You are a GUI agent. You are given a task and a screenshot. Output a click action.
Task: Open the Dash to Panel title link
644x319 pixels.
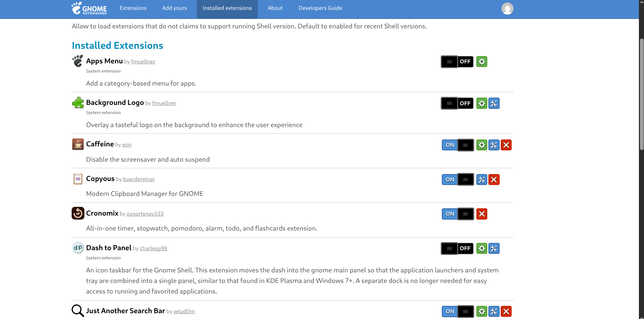click(109, 248)
